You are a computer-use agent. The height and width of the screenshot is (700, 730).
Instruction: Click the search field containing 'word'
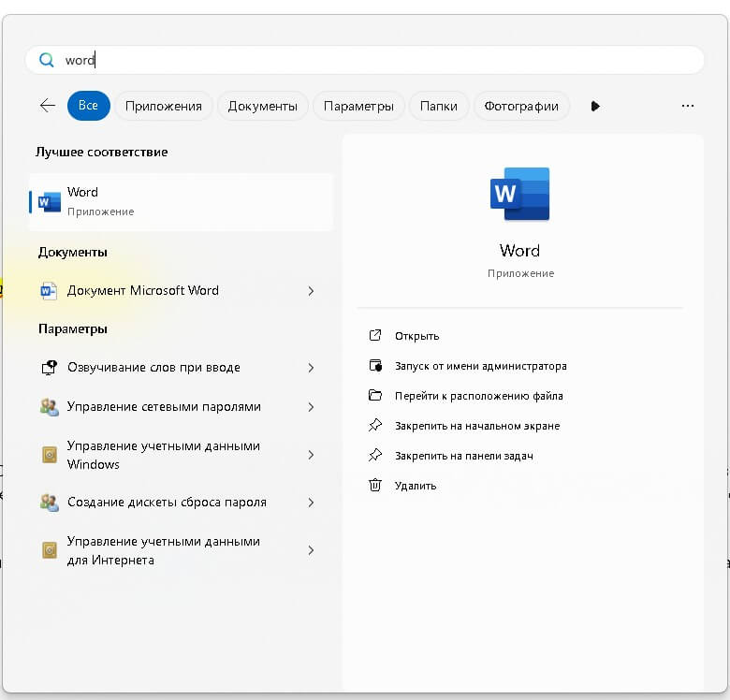click(x=365, y=60)
